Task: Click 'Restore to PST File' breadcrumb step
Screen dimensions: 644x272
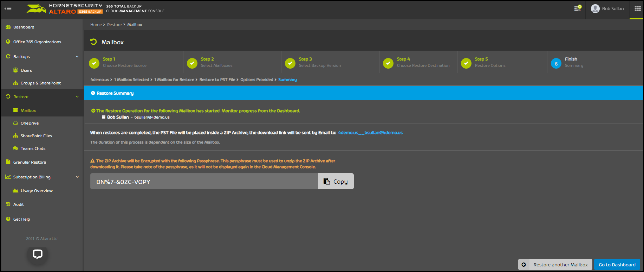Action: (217, 80)
